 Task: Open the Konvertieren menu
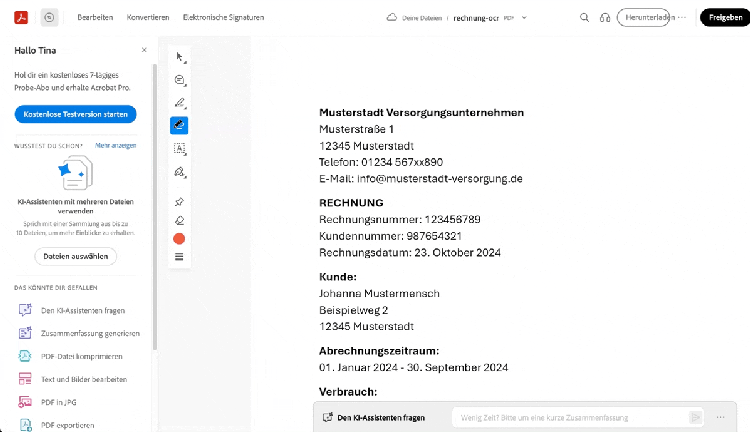click(x=148, y=17)
